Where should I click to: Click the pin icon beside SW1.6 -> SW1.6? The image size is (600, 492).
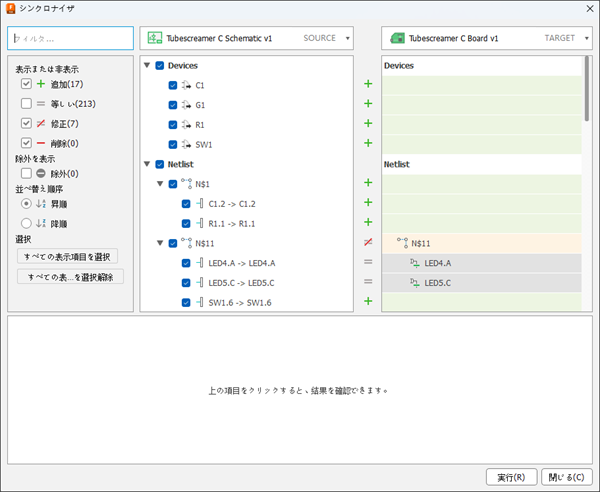[x=200, y=303]
